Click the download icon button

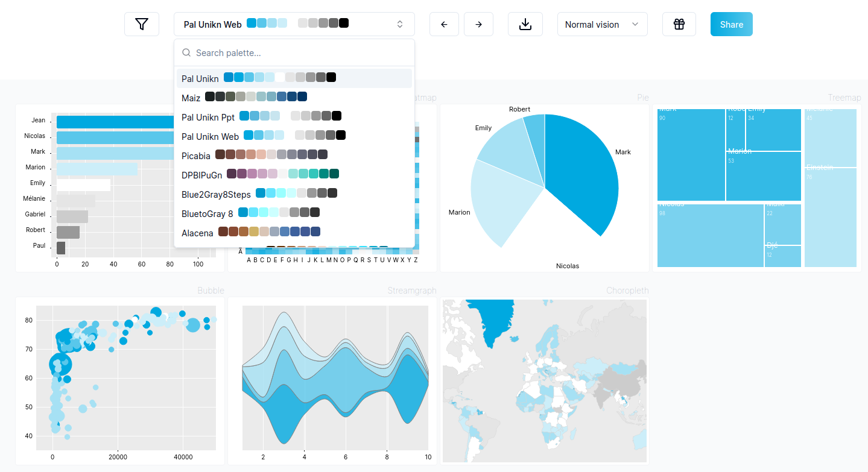[525, 24]
